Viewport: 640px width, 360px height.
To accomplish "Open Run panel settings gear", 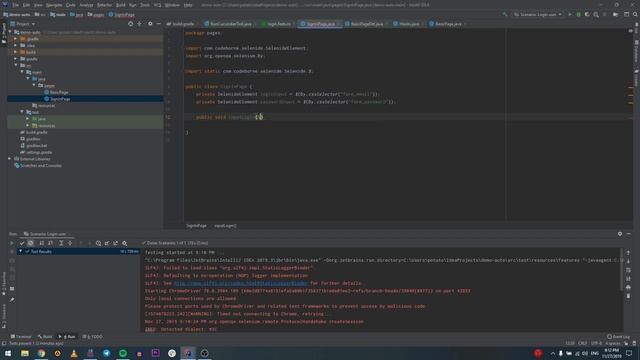I will [620, 233].
